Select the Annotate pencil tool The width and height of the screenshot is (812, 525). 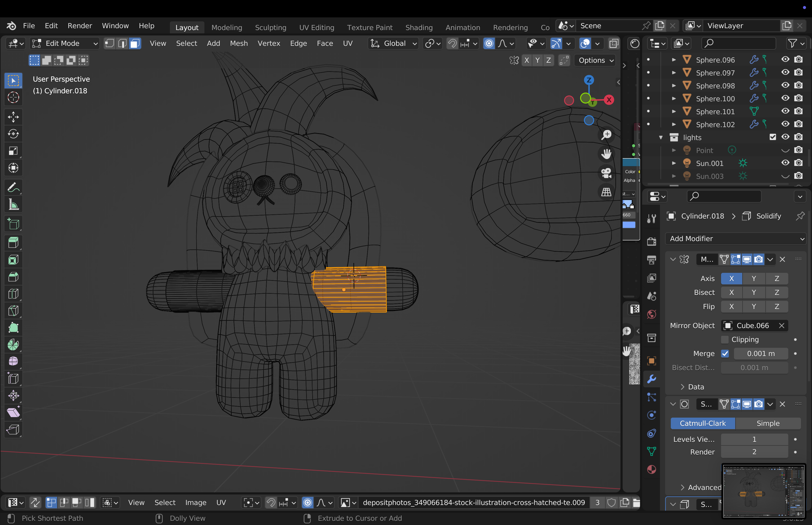point(13,187)
